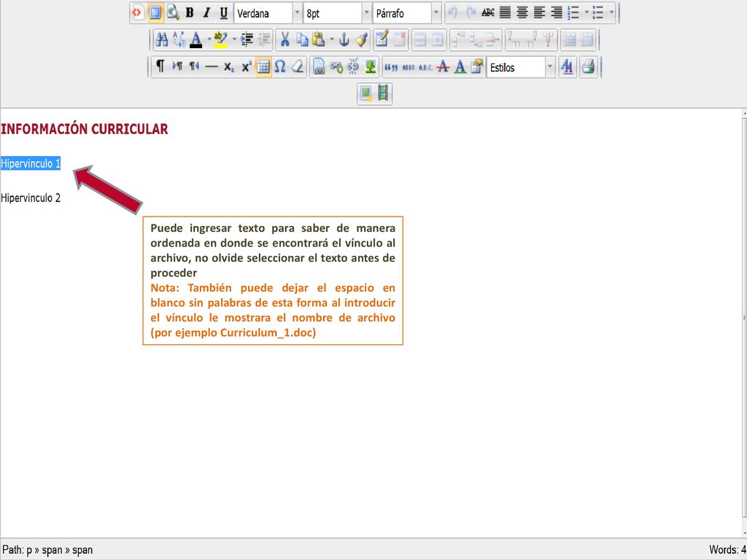Click the selected text Hipervinculo 1

[31, 163]
